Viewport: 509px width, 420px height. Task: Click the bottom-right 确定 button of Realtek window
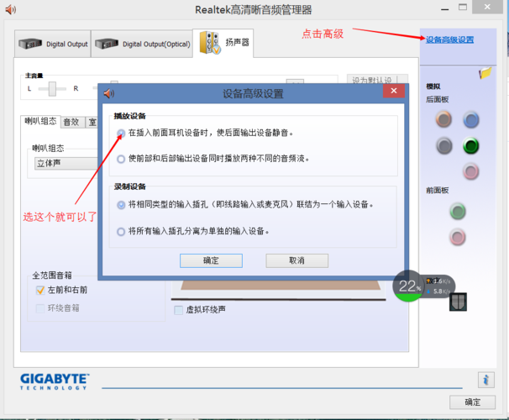point(472,402)
